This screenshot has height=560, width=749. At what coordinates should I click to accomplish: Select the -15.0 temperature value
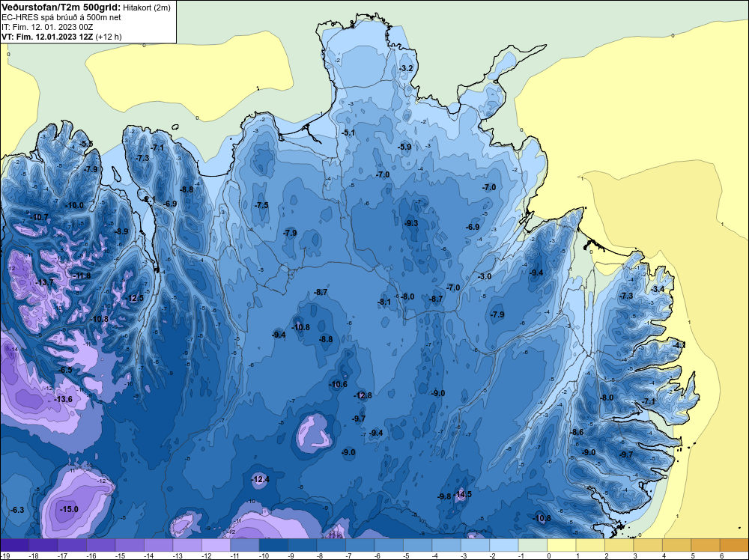pyautogui.click(x=69, y=509)
